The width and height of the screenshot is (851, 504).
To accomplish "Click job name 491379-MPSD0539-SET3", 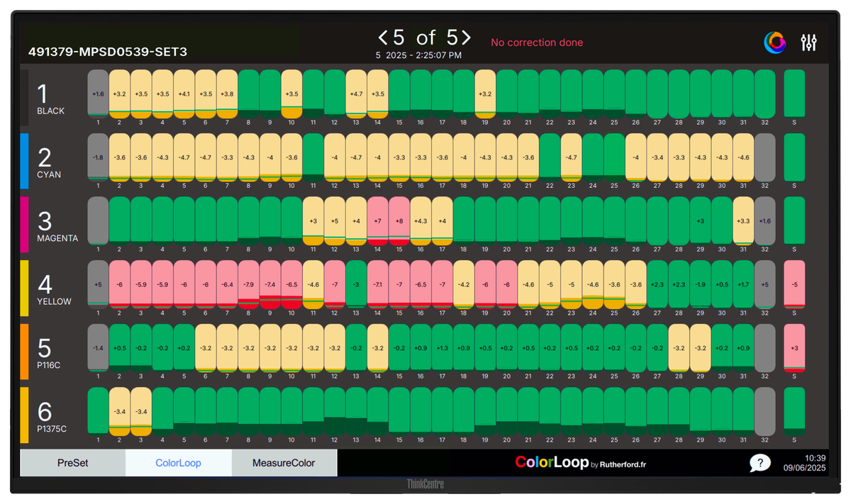I will pos(108,52).
